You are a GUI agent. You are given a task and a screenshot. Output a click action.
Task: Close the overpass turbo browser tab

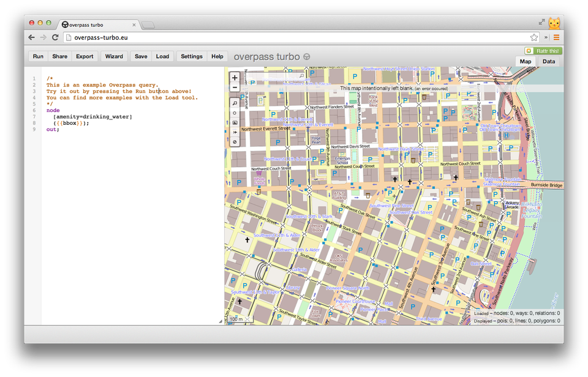coord(134,25)
